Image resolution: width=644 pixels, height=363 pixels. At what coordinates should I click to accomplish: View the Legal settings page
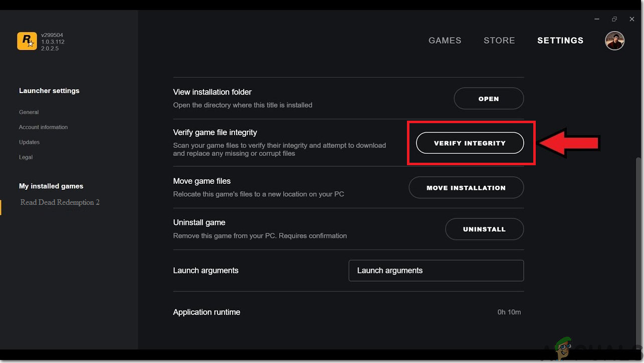click(26, 157)
